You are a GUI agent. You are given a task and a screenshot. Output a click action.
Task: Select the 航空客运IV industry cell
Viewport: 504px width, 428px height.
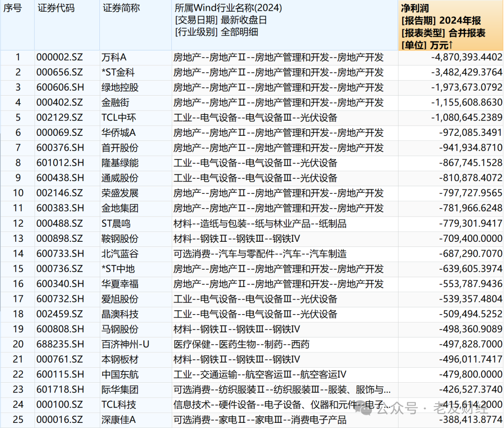click(285, 375)
